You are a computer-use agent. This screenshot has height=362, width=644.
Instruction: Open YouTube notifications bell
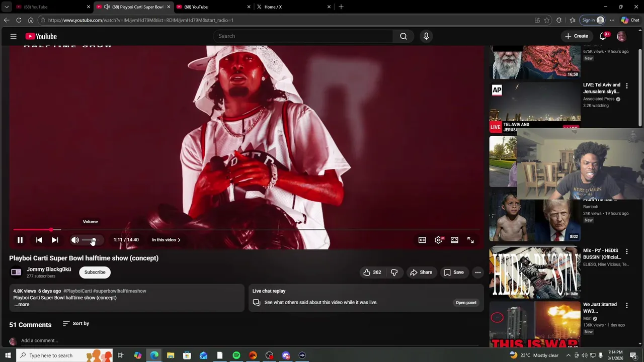point(603,36)
